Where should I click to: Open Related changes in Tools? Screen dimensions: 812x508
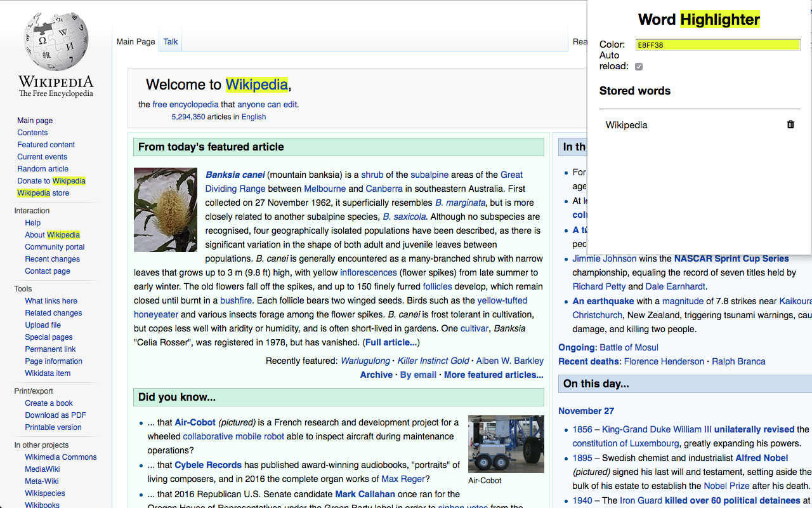click(x=53, y=313)
